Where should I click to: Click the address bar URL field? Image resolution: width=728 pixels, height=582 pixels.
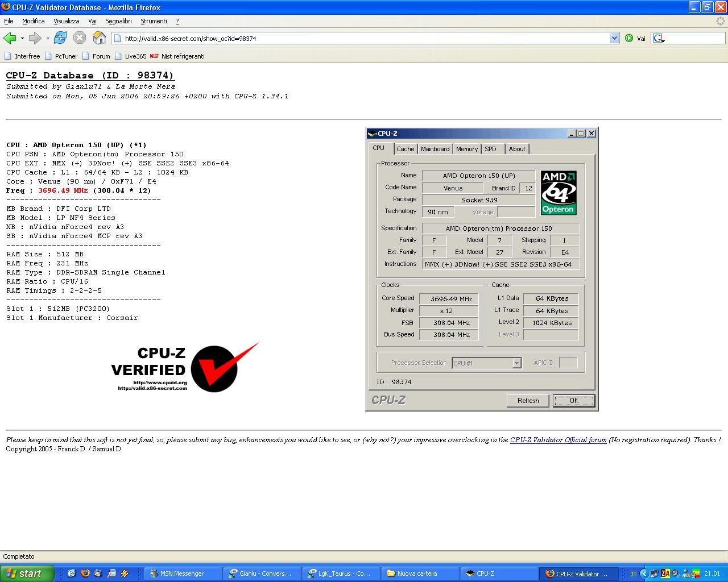[364, 38]
